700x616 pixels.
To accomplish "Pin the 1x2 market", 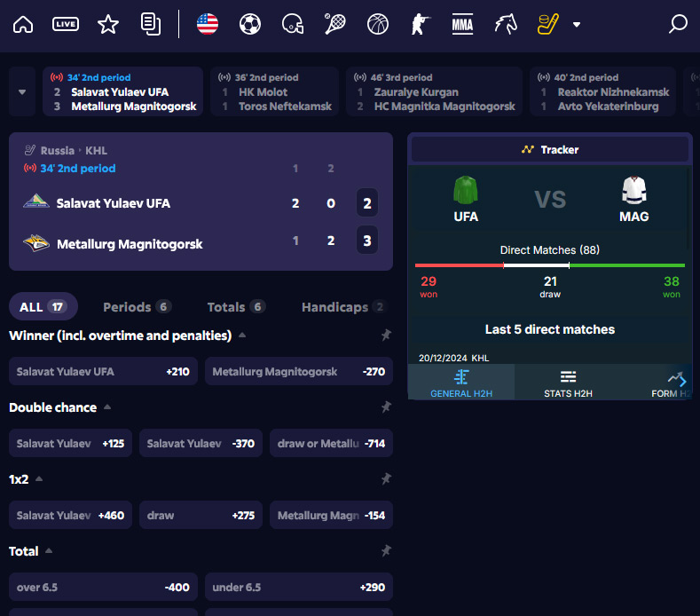I will 386,478.
